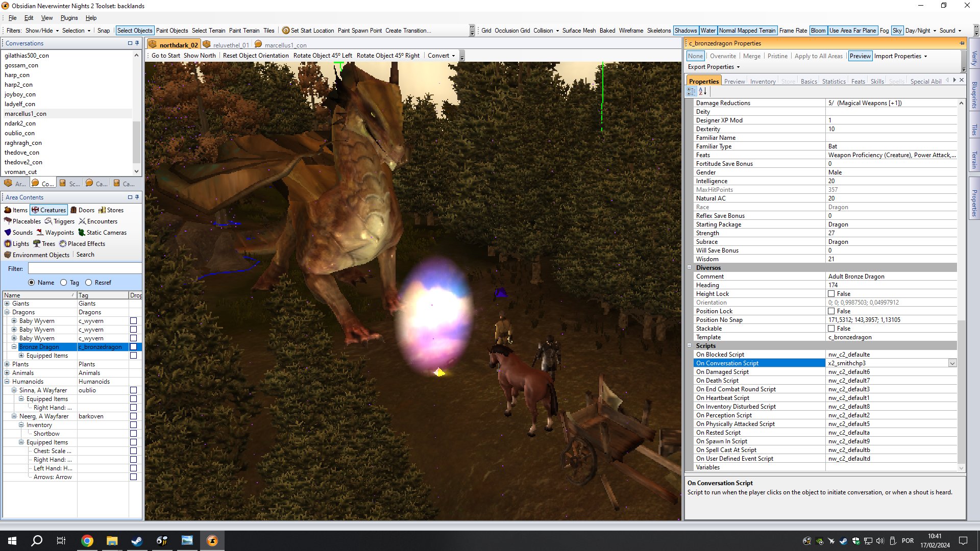980x551 pixels.
Task: Open the Convert dropdown
Action: coord(442,56)
